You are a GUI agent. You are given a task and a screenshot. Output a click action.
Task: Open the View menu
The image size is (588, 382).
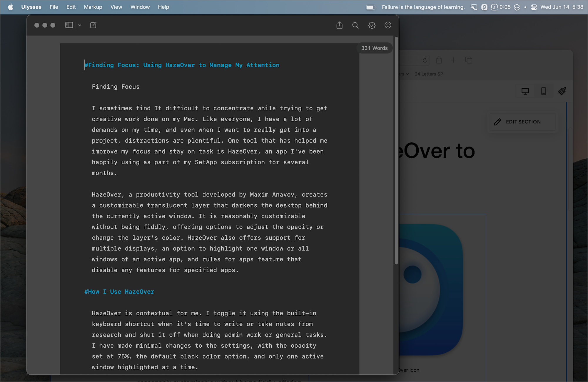[x=116, y=7]
